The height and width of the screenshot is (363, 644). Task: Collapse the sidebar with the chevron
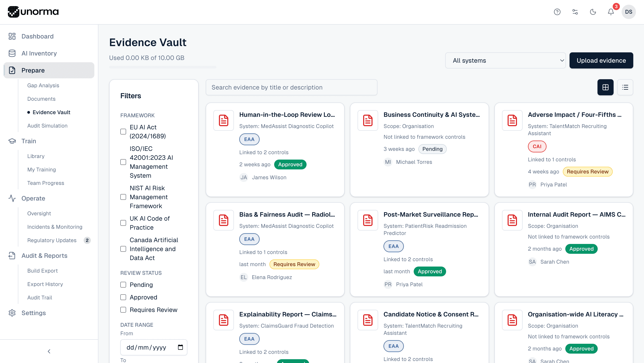pyautogui.click(x=49, y=351)
